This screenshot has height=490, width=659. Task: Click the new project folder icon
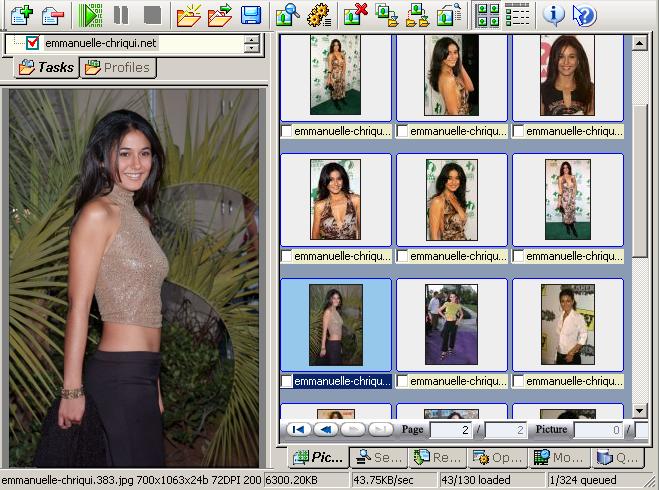(189, 15)
